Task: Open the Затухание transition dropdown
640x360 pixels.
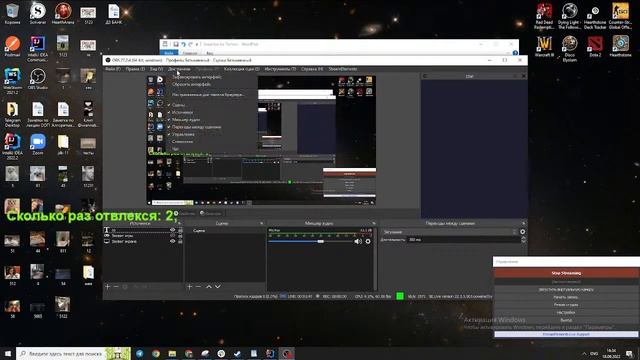Action: (449, 232)
